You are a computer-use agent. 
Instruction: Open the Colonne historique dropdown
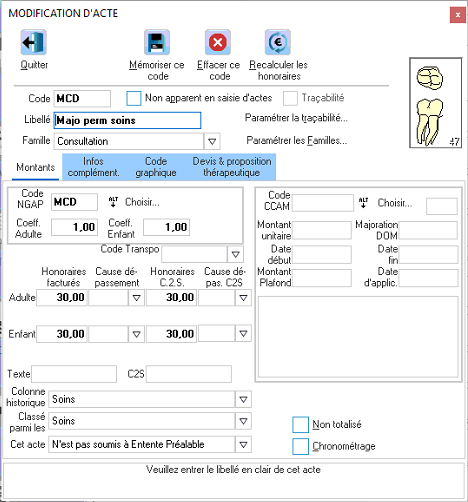[243, 399]
